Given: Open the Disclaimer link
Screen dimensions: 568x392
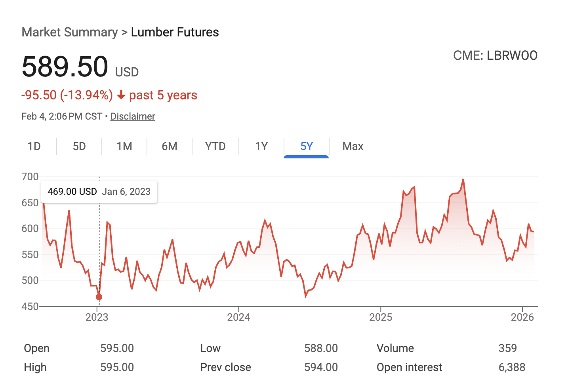Looking at the screenshot, I should coord(133,116).
